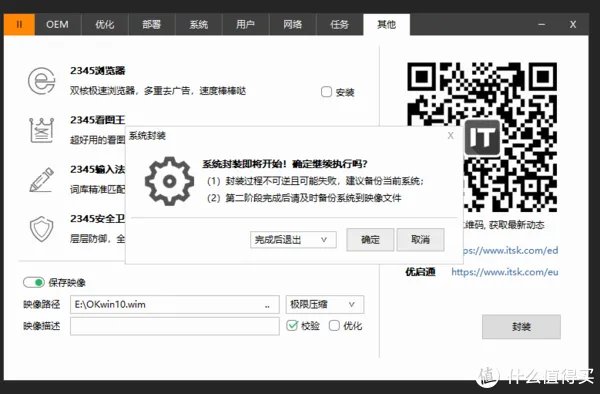
Task: Open the 系统 tab
Action: [199, 24]
